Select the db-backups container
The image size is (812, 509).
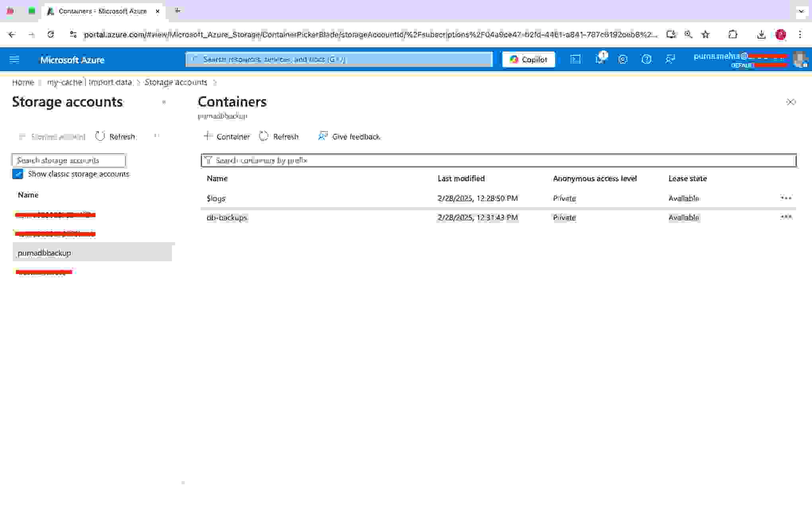(227, 217)
